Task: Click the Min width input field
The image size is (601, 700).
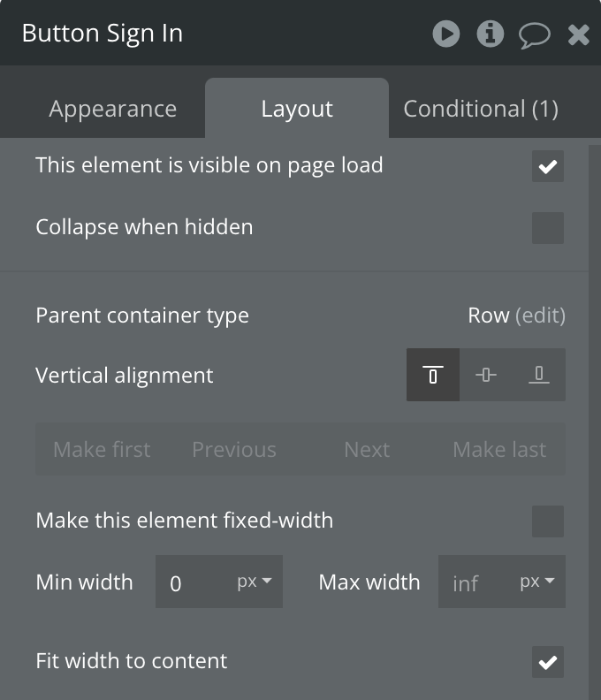Action: pos(194,582)
